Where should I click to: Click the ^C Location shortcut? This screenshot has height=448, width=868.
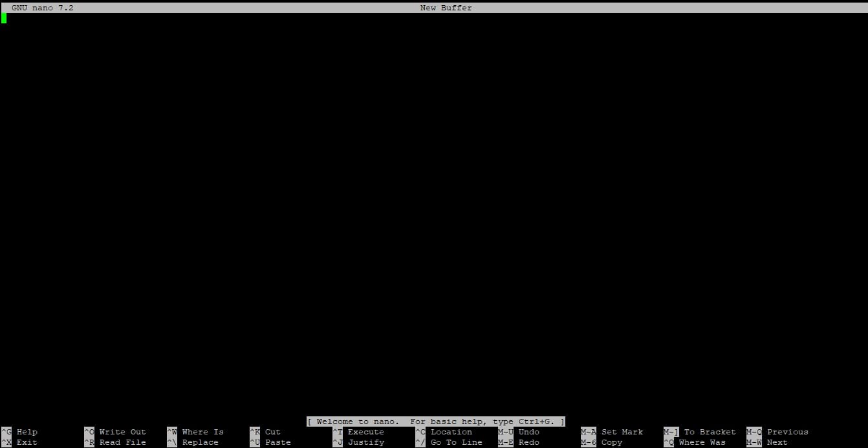tap(444, 432)
